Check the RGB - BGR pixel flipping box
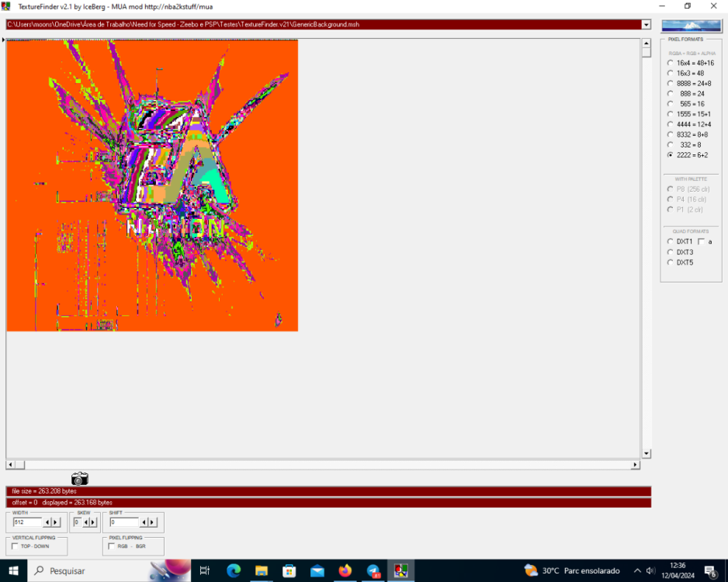The width and height of the screenshot is (728, 582). click(111, 546)
